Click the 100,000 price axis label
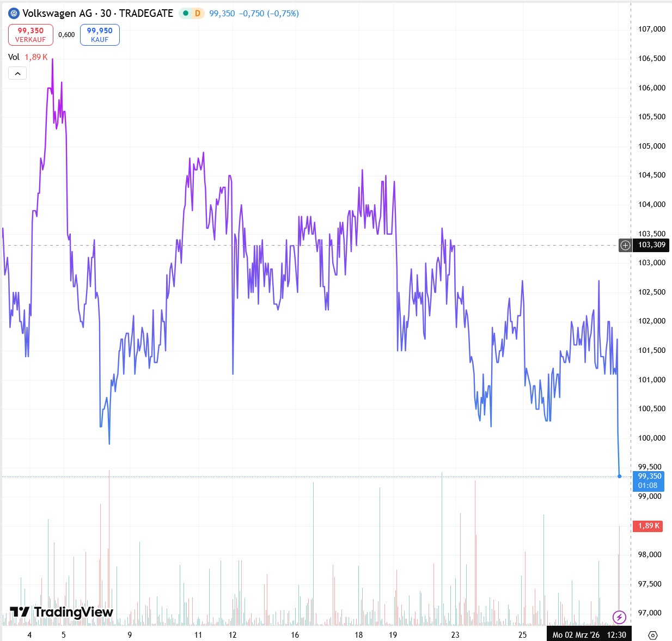 652,438
